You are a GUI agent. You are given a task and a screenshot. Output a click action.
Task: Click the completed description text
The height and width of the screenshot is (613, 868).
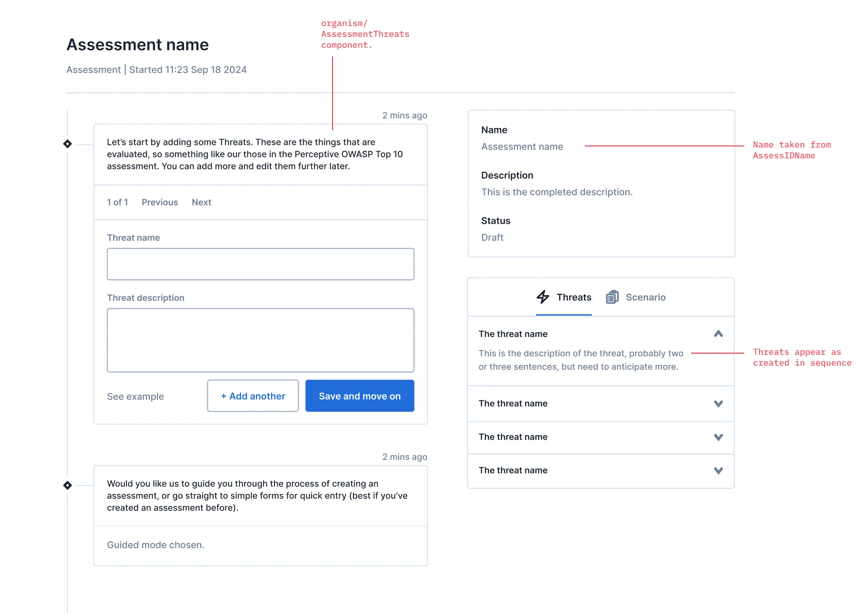[557, 192]
